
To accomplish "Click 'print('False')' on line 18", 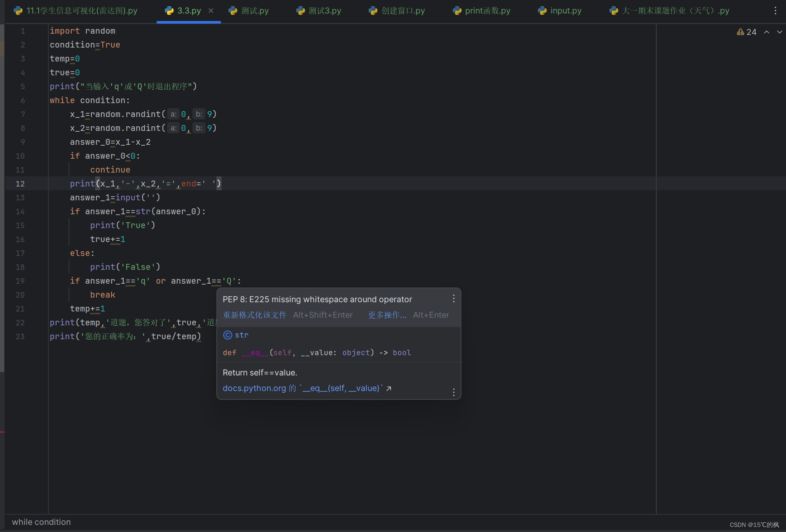I will coord(125,267).
